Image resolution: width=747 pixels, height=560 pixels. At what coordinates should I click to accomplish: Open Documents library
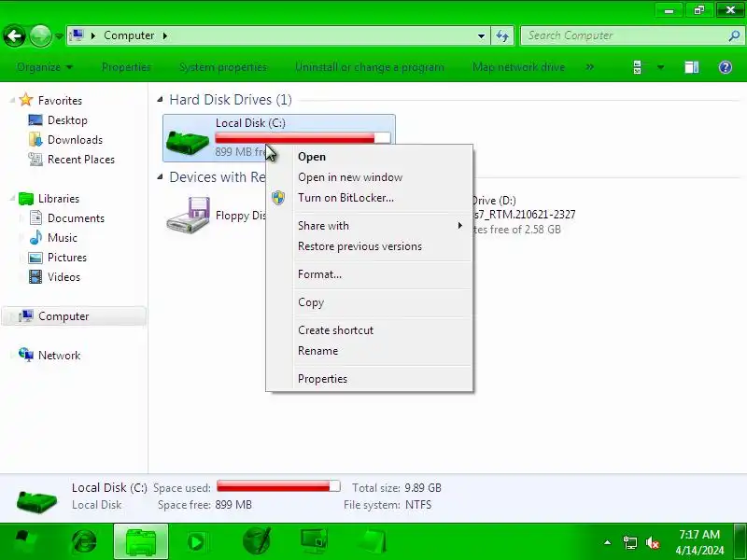coord(76,218)
